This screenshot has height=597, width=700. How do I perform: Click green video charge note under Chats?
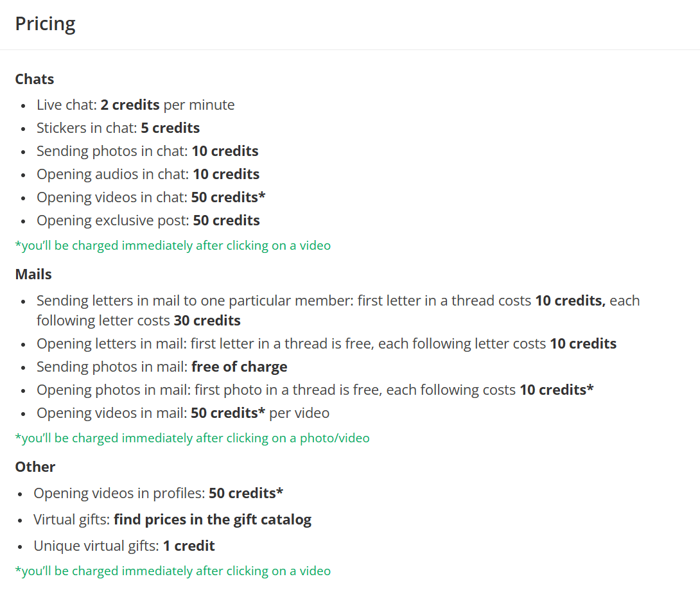[x=173, y=245]
